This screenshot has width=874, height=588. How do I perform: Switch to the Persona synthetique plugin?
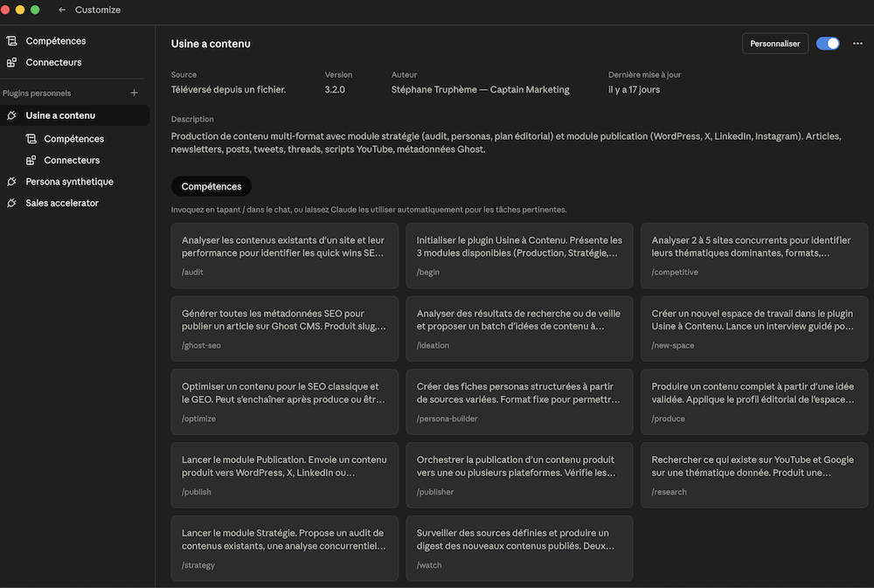tap(68, 181)
